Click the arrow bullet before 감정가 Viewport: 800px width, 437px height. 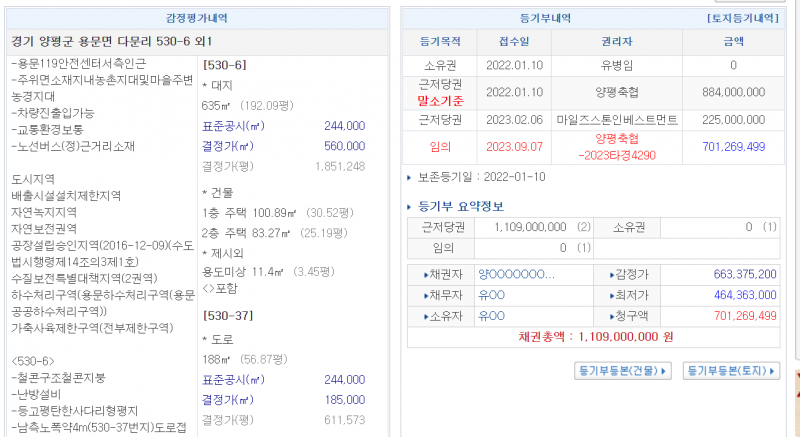tap(612, 274)
